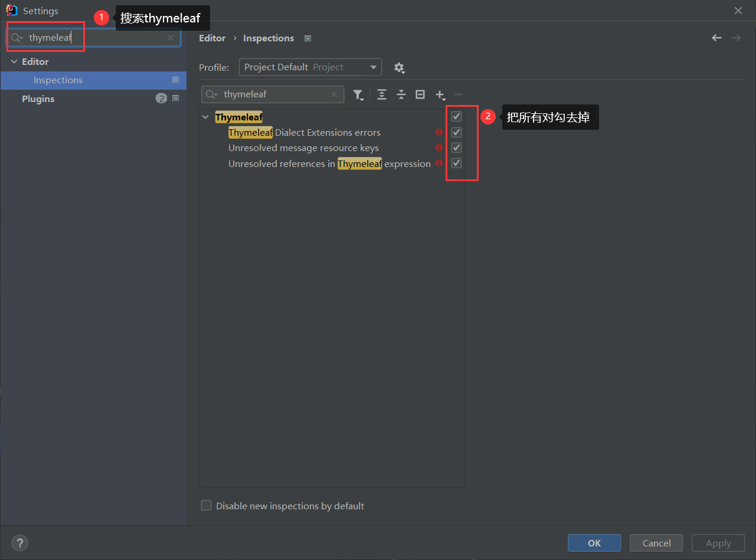Viewport: 756px width, 560px height.
Task: Click project-level icon beside Inspections breadcrumb
Action: (307, 38)
